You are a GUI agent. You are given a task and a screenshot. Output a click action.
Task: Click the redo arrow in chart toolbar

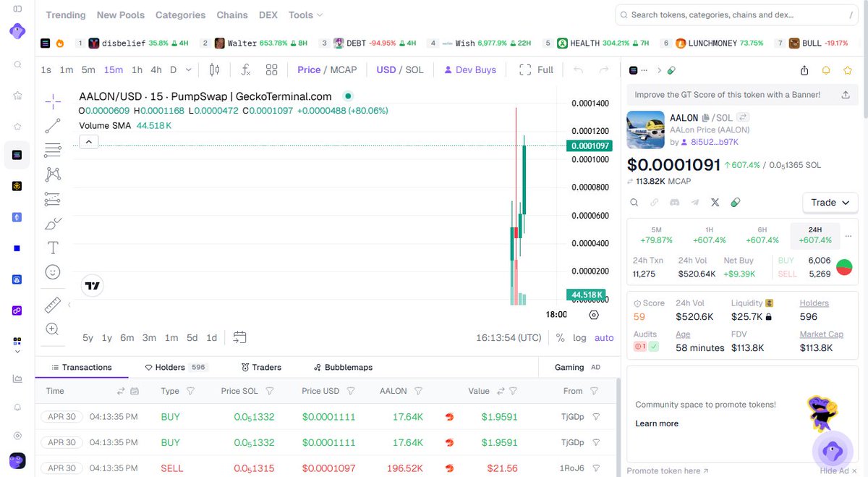click(x=604, y=69)
